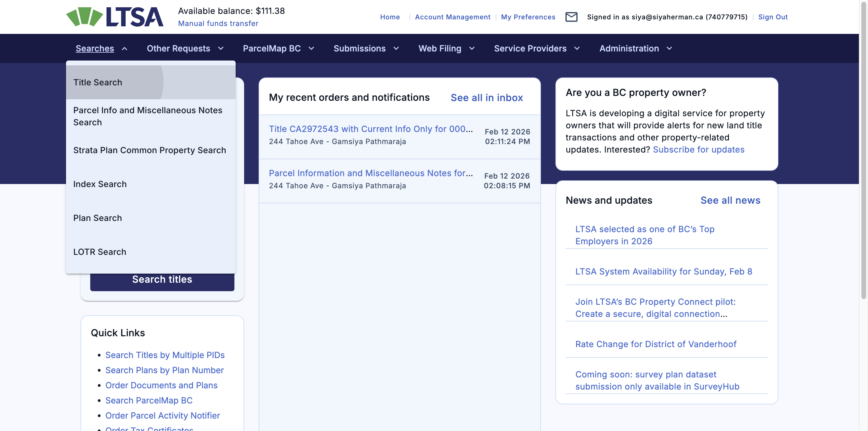Screen dimensions: 868x431
Task: Open the mail envelope inbox icon
Action: 571,17
